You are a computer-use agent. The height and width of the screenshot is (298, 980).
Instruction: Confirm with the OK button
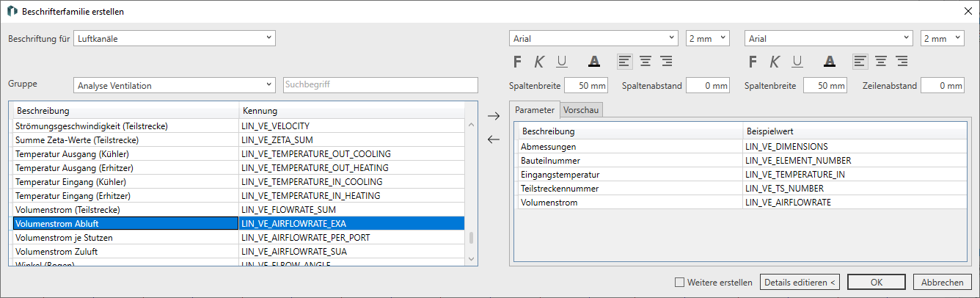pos(876,282)
